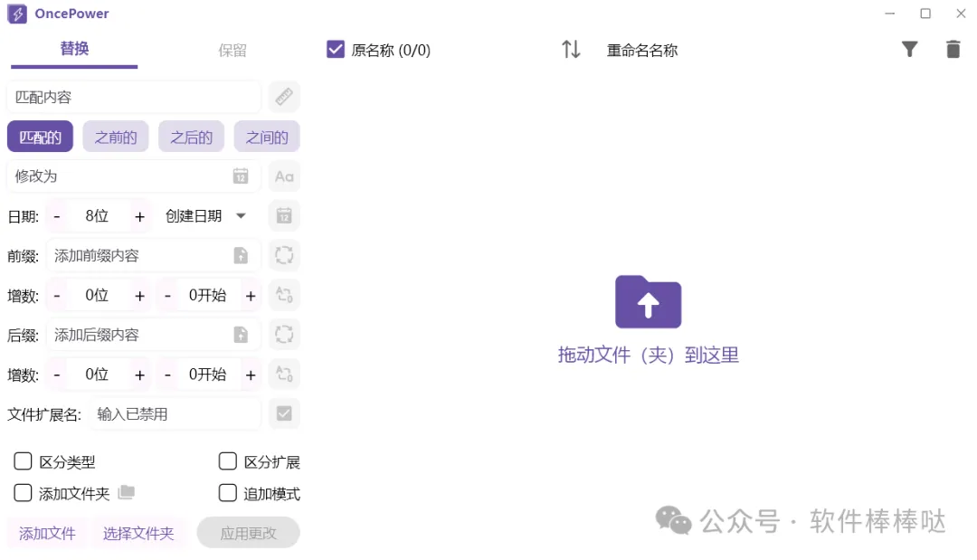Click the cycle icon beside 后缀 field
The image size is (977, 560).
coord(284,335)
